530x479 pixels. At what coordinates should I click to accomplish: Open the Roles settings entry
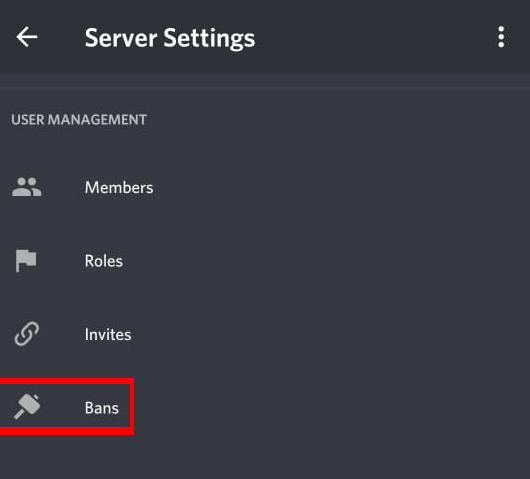pos(265,261)
